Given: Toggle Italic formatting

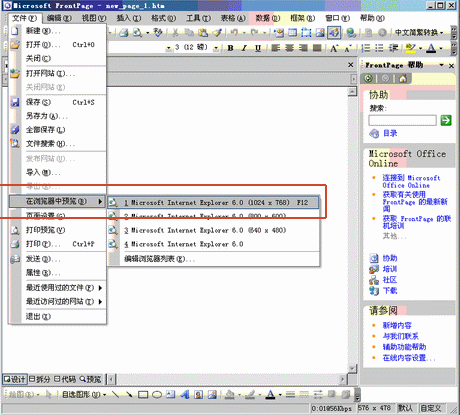Looking at the screenshot, I should point(244,48).
